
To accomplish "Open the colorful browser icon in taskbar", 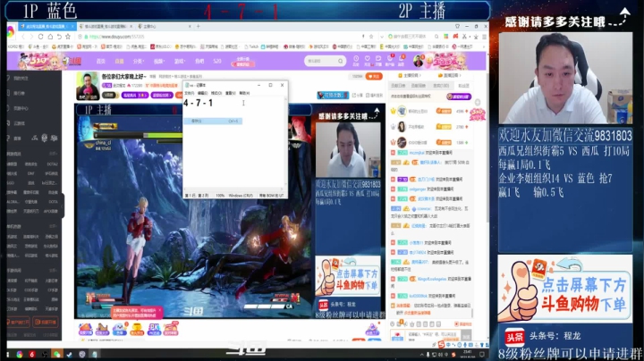I will point(20,354).
